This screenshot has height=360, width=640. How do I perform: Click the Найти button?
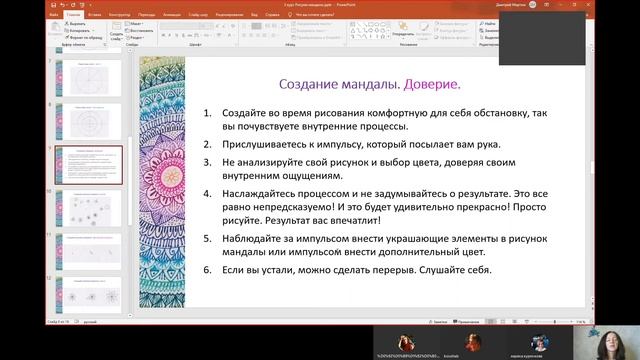488,24
